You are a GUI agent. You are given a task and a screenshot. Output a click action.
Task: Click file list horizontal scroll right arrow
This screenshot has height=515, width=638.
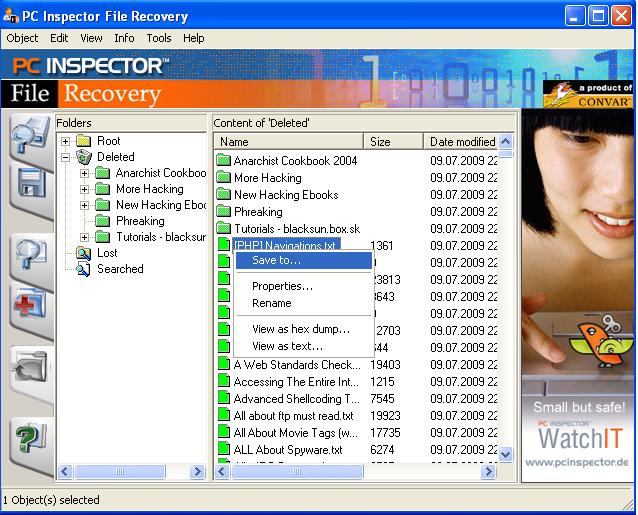click(488, 471)
